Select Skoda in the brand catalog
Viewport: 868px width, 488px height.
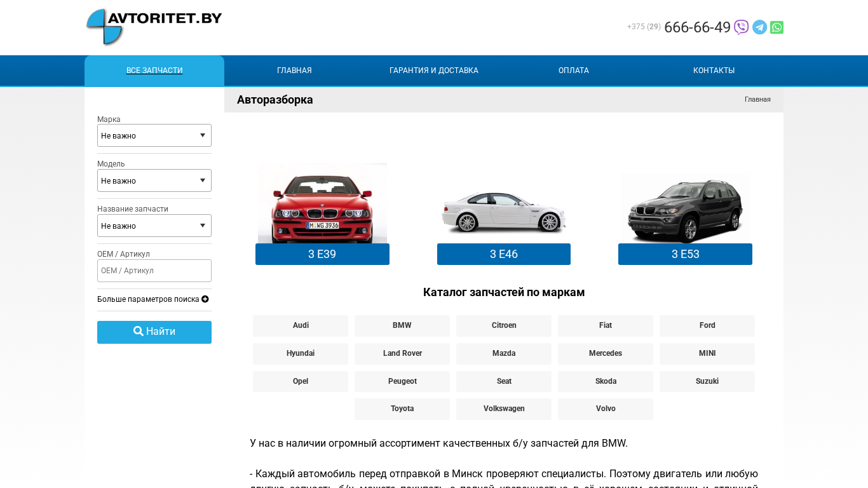point(606,381)
